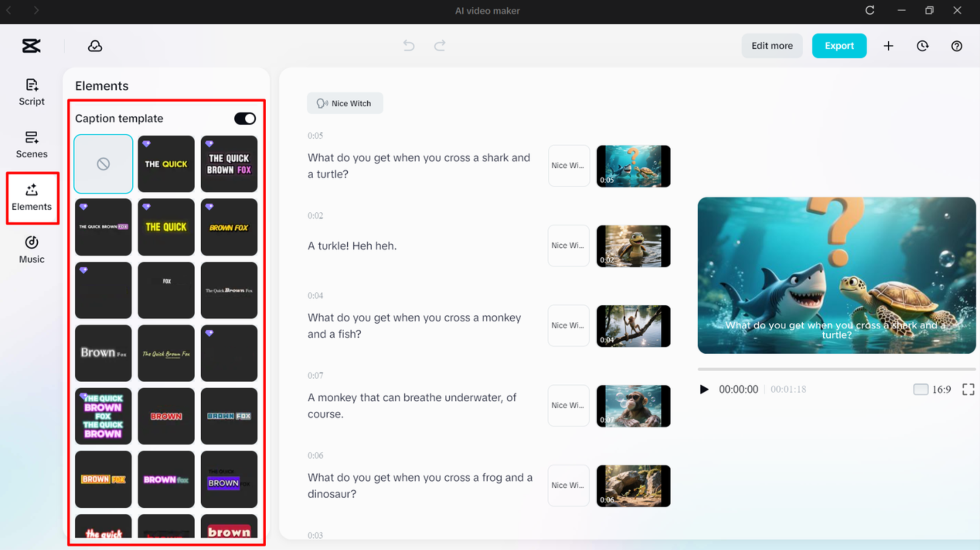
Task: Click the plus icon to add media
Action: click(888, 46)
